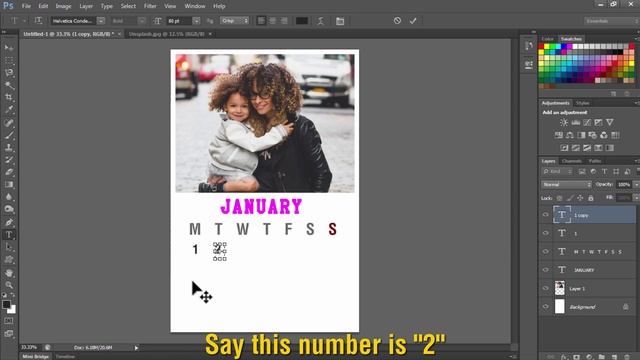This screenshot has width=640, height=360.
Task: Click the Levels adjustment icon
Action: click(576, 122)
